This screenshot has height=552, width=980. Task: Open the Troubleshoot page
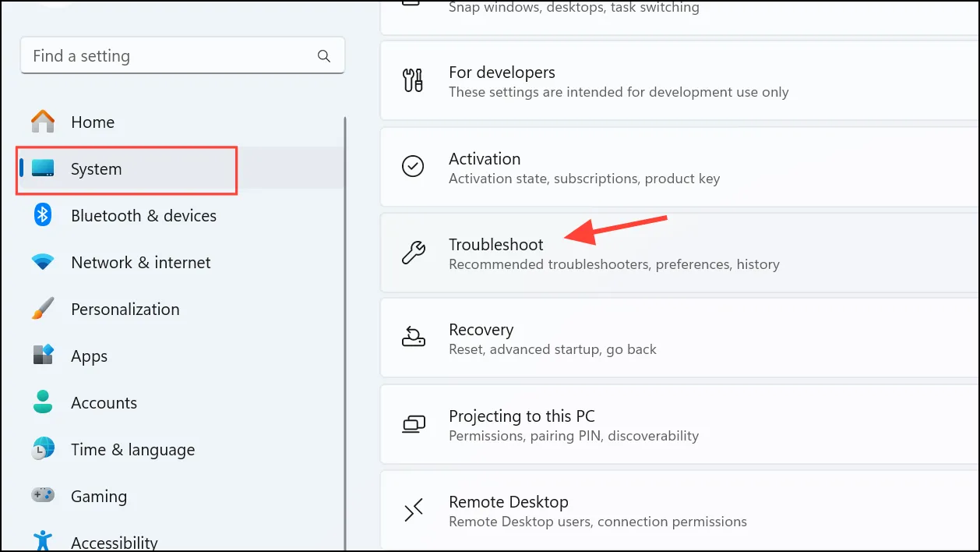click(x=680, y=253)
